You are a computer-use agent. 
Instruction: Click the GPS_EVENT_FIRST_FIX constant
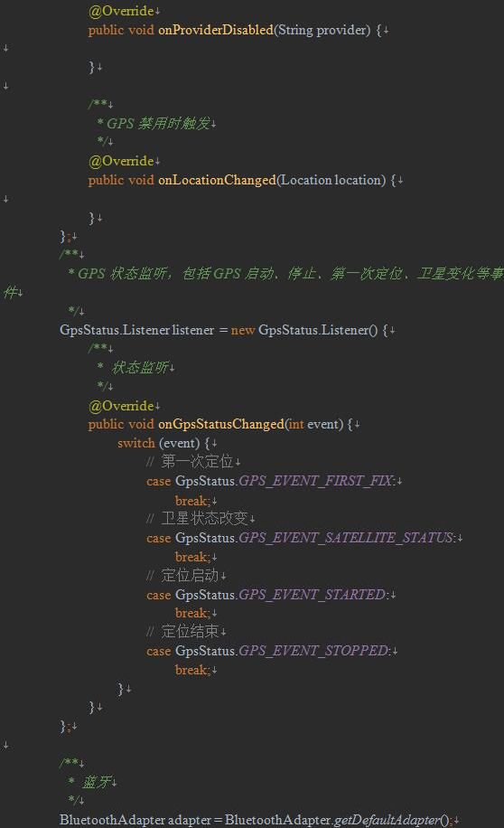315,481
